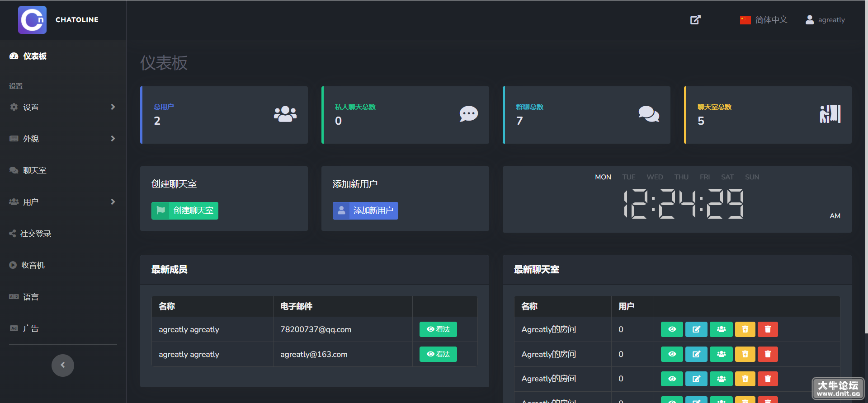Screen dimensions: 868x403
Task: View second Agreatly的房间 with eye icon
Action: (672, 354)
